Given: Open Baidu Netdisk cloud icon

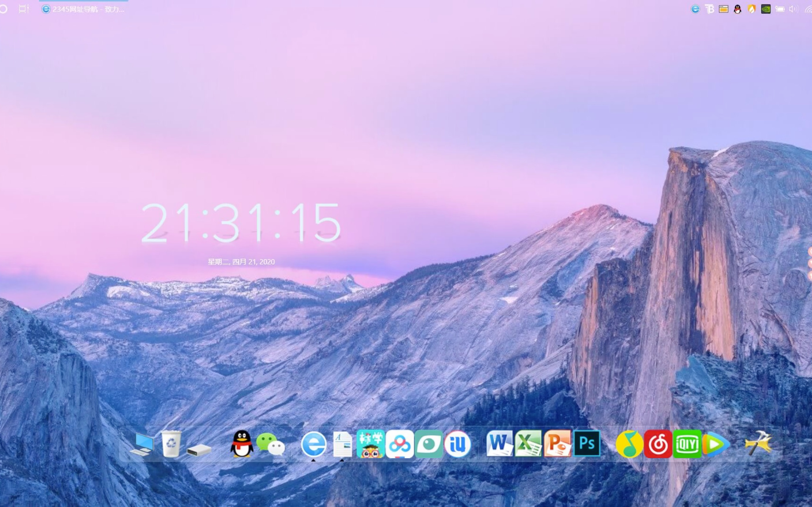Looking at the screenshot, I should [x=399, y=444].
